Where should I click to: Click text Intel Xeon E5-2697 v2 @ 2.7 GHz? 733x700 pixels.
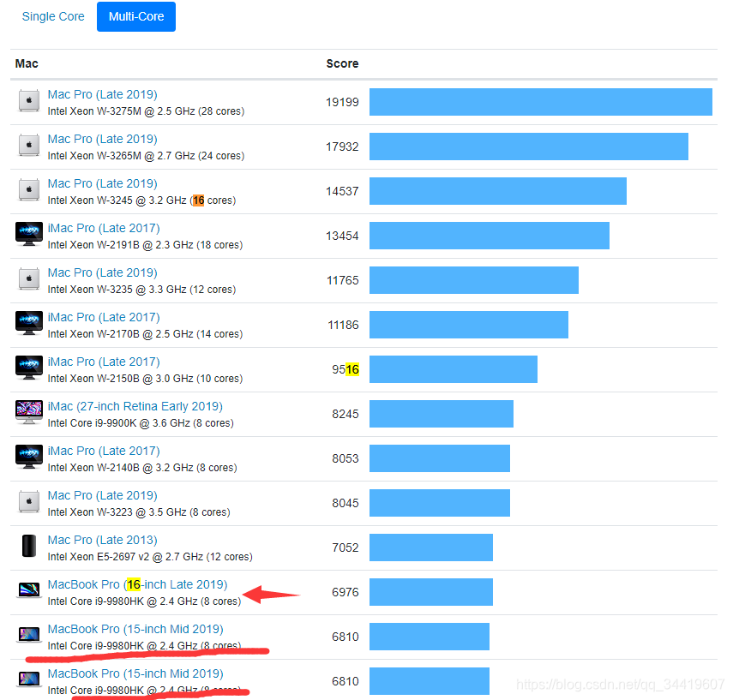tap(125, 557)
